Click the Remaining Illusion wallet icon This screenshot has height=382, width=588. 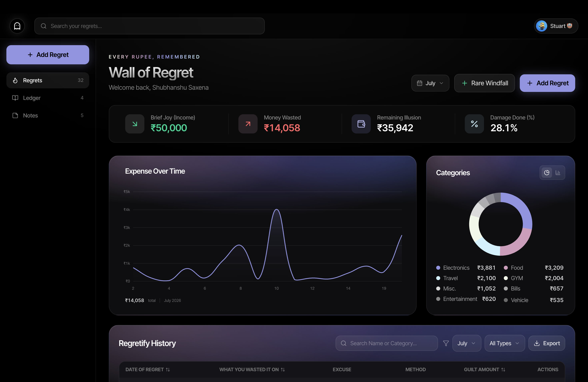(x=361, y=124)
